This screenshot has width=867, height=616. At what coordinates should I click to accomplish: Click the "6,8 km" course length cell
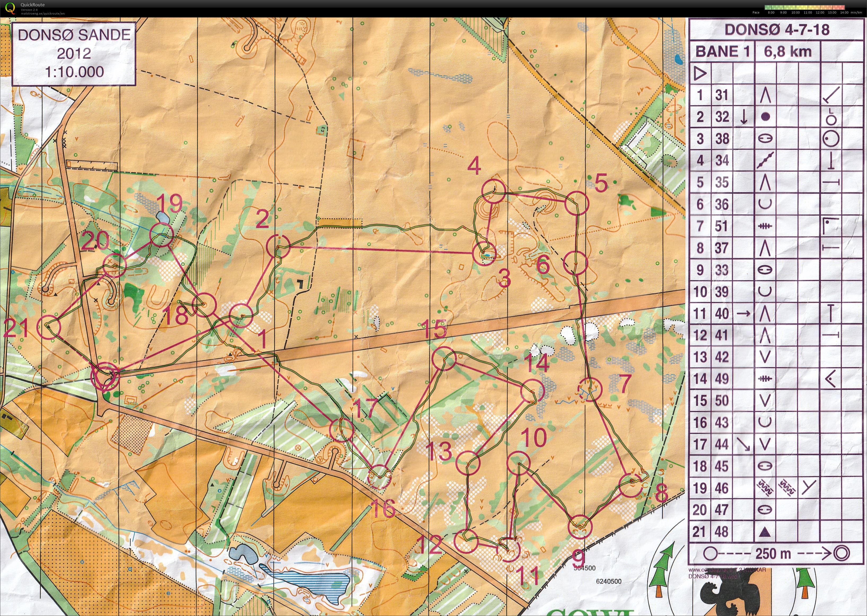pos(788,52)
